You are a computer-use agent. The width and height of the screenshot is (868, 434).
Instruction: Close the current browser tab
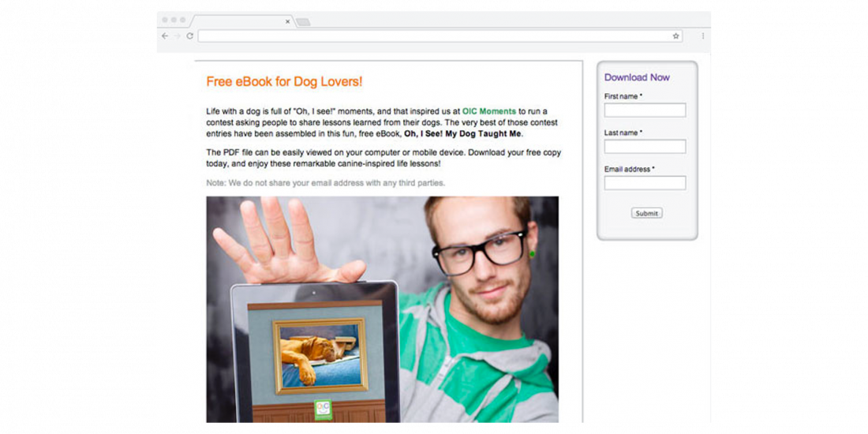click(288, 21)
